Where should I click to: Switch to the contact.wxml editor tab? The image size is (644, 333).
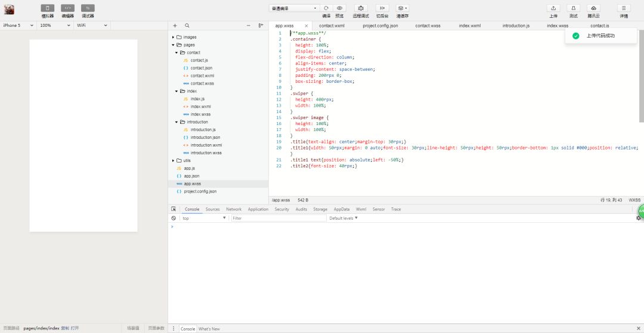point(332,26)
